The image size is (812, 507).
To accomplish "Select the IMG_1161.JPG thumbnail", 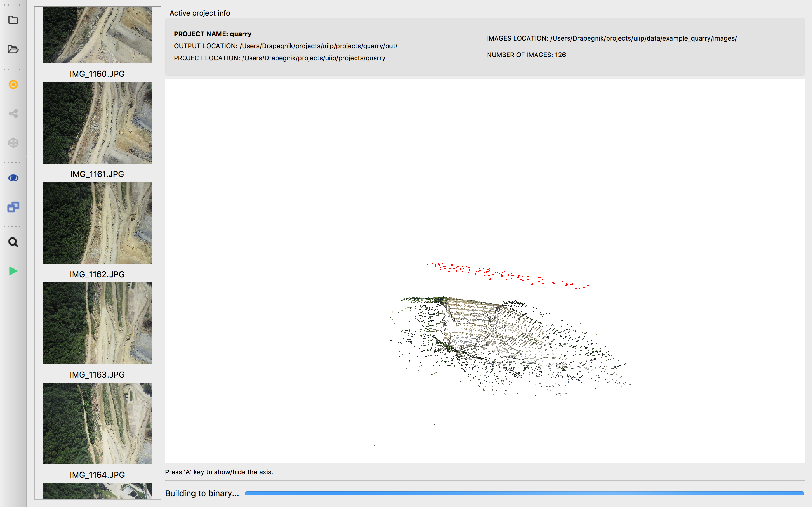I will pos(97,123).
